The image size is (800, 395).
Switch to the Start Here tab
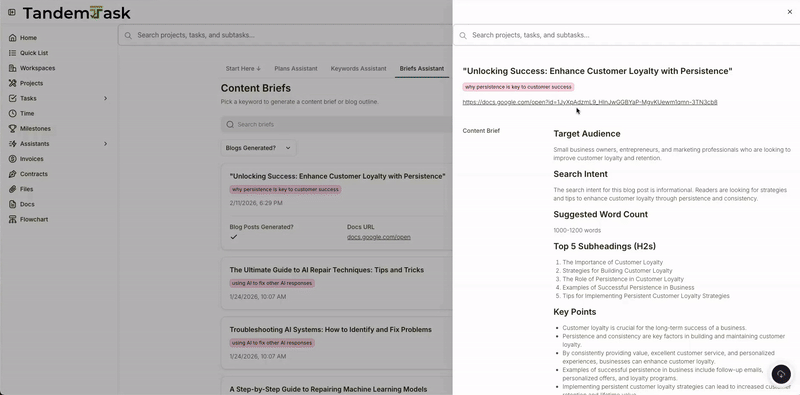click(243, 68)
